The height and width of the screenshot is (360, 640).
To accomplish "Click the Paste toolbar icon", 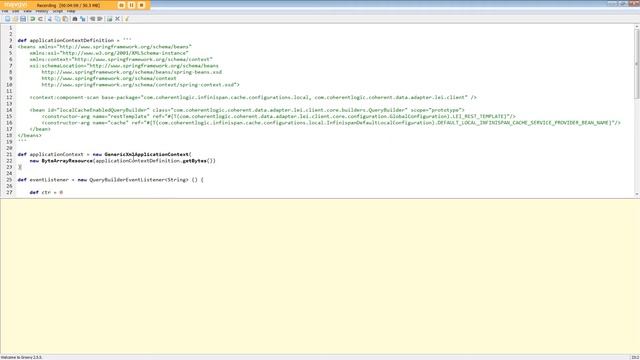I will 65,19.
